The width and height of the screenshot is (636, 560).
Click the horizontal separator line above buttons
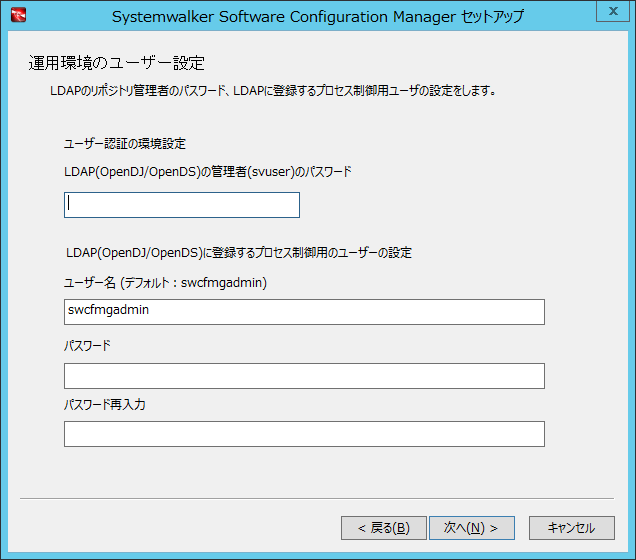point(317,498)
